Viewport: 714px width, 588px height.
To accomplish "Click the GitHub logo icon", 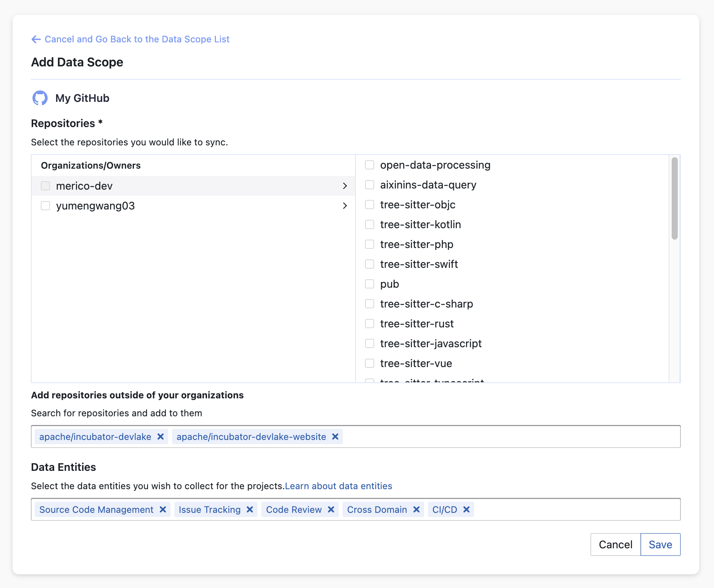I will coord(40,98).
